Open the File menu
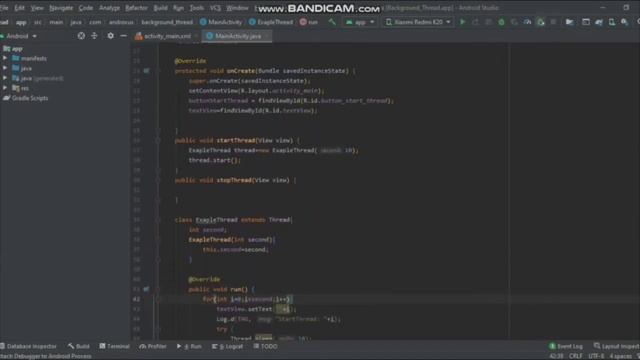 point(4,8)
